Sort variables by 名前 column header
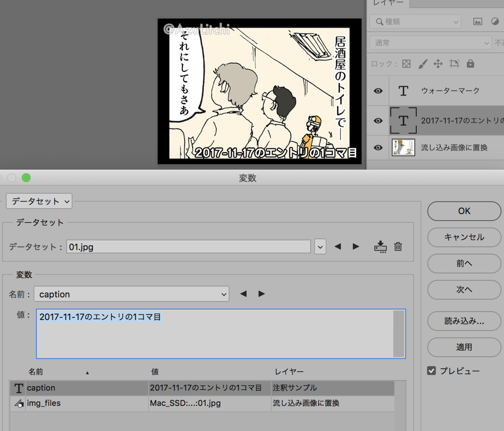The image size is (504, 431). point(36,372)
